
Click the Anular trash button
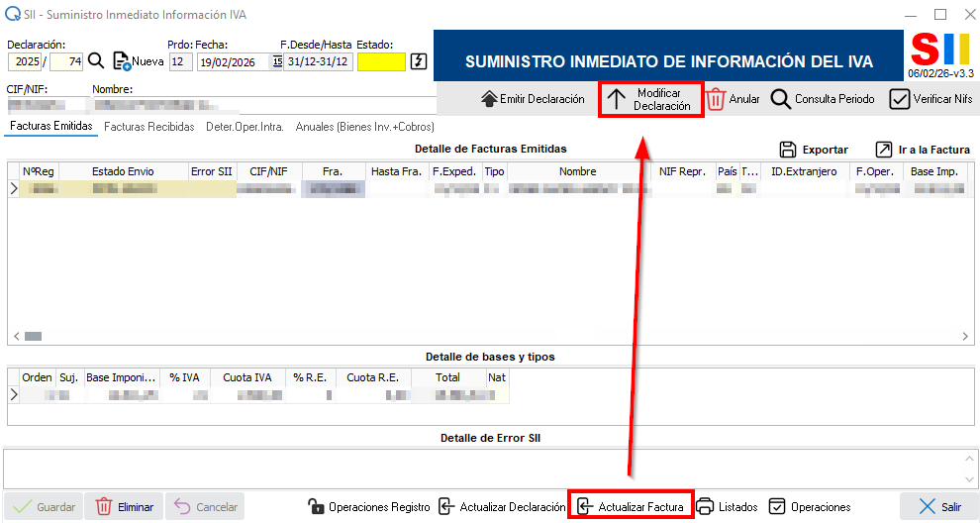(x=734, y=99)
